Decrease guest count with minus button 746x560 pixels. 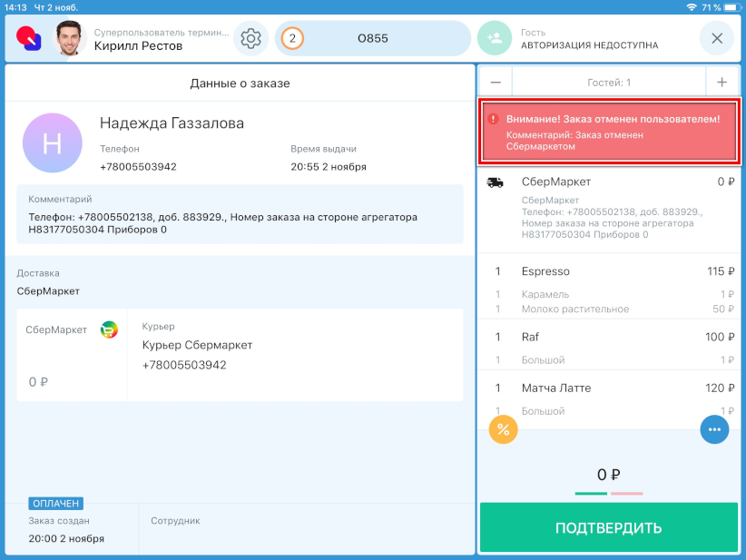(496, 83)
